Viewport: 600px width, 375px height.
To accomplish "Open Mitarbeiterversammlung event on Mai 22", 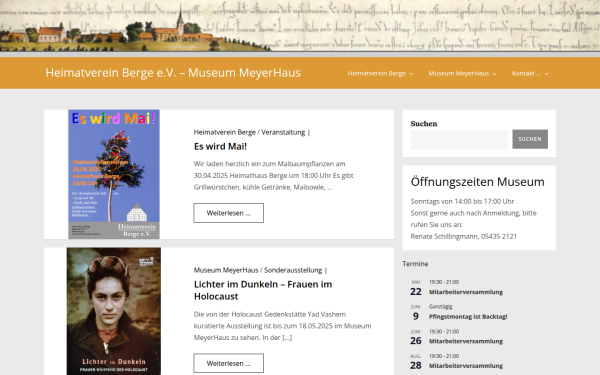I will pos(466,292).
